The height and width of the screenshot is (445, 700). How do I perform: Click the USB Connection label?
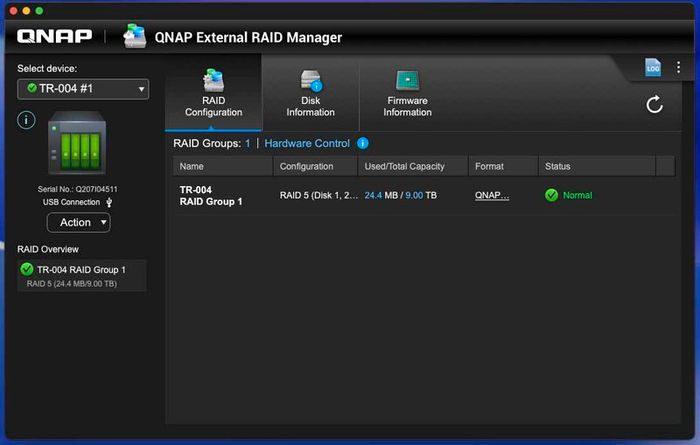tap(71, 202)
